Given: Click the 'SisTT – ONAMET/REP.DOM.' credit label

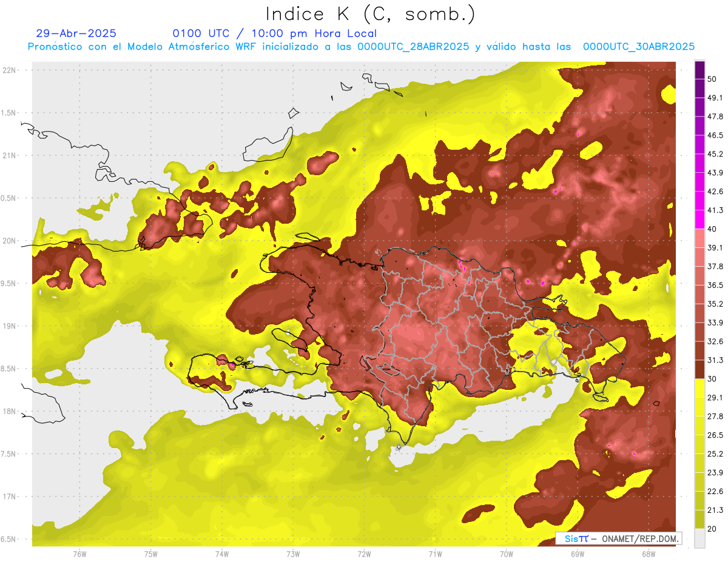Looking at the screenshot, I should click(x=618, y=538).
